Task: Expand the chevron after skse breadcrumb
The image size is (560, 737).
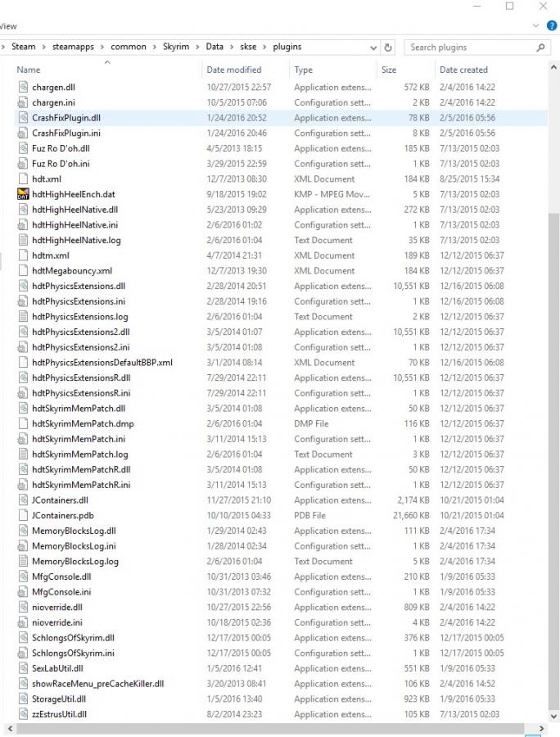Action: (264, 47)
